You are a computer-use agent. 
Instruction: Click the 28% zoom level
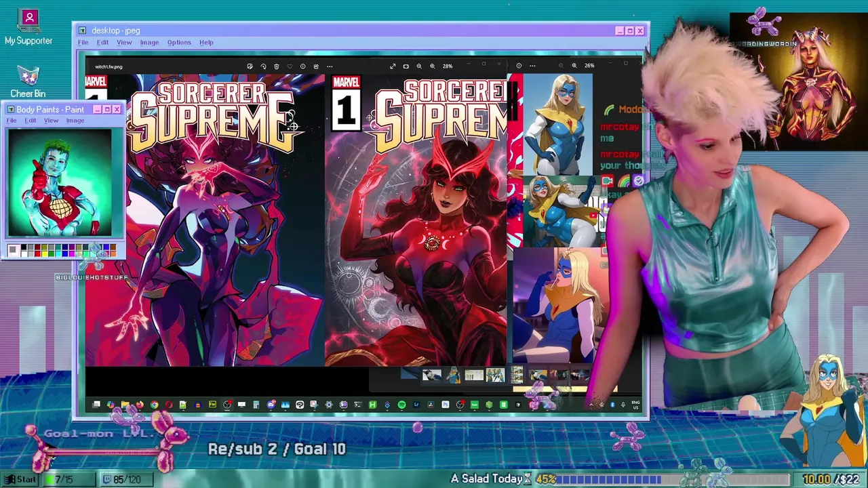[448, 66]
